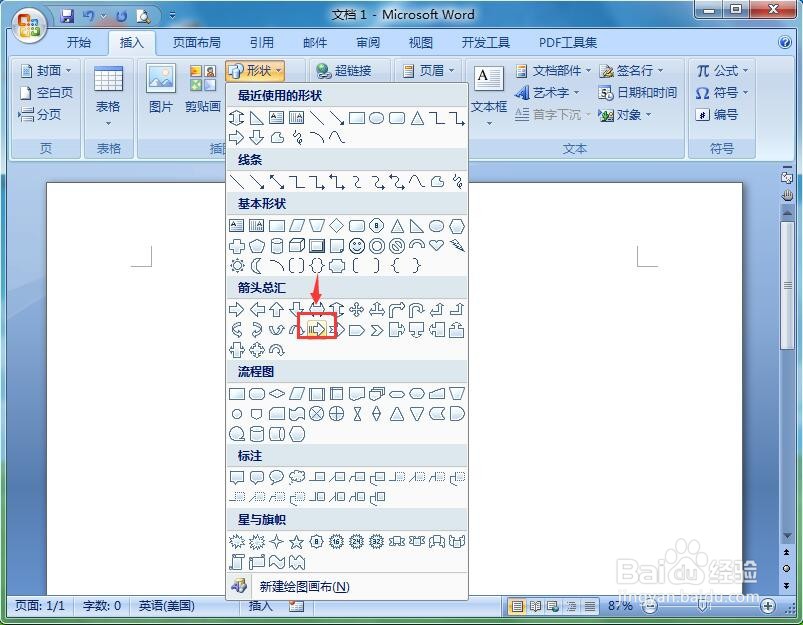Click 新建绘图画布 new drawing canvas
Image resolution: width=803 pixels, height=625 pixels.
tap(347, 586)
